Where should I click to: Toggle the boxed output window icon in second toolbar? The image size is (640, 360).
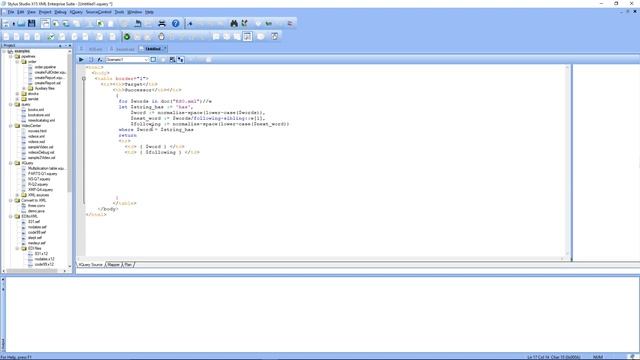[247, 37]
